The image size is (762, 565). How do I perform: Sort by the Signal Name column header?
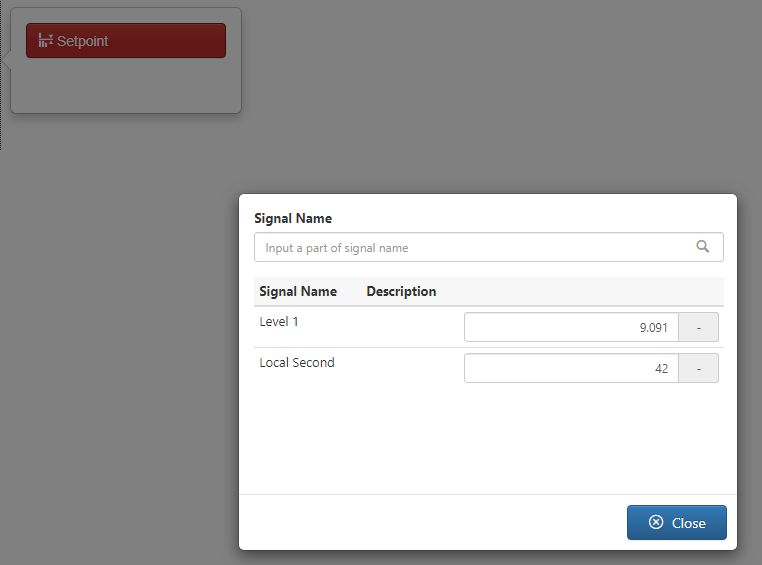(x=298, y=291)
